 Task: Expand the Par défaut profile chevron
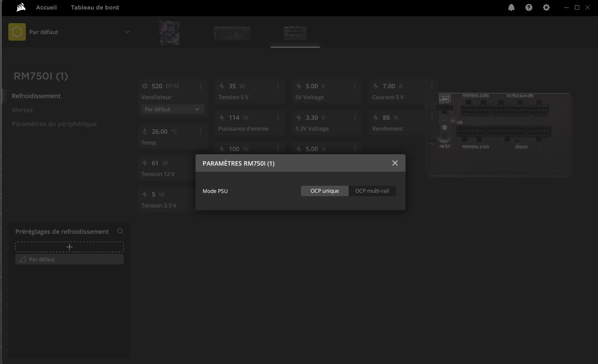127,32
